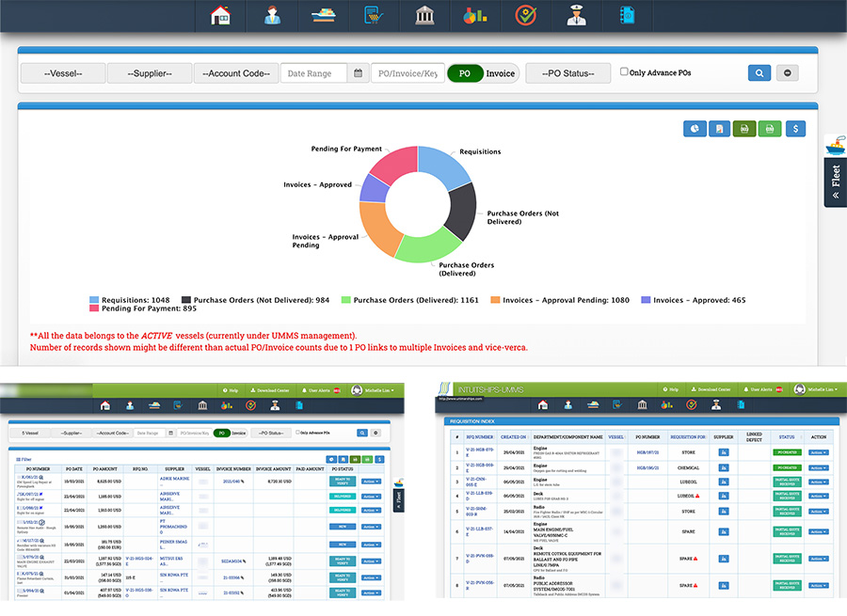Click the captain crew icon
Image resolution: width=847 pixels, height=616 pixels.
pyautogui.click(x=576, y=16)
